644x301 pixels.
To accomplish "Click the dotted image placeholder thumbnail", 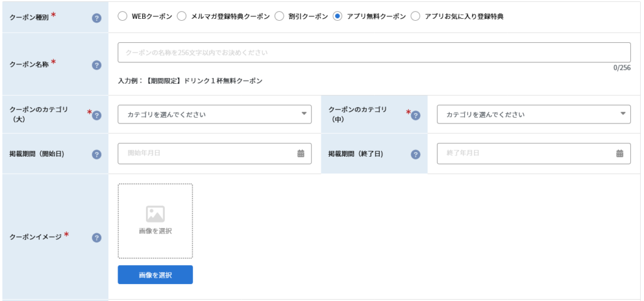I will [155, 221].
